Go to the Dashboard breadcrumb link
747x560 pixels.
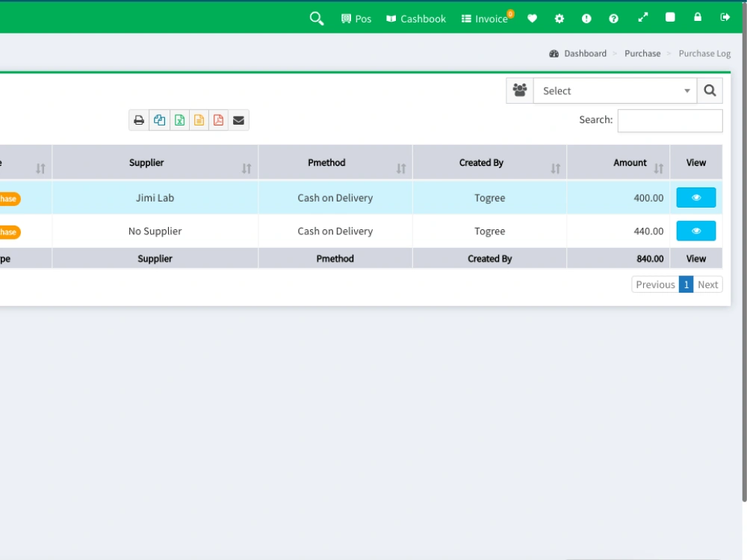coord(585,53)
